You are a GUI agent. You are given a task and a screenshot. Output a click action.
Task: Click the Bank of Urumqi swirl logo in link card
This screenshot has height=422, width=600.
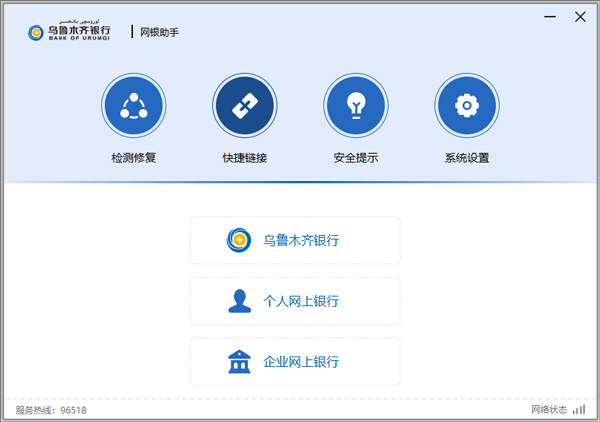point(239,240)
